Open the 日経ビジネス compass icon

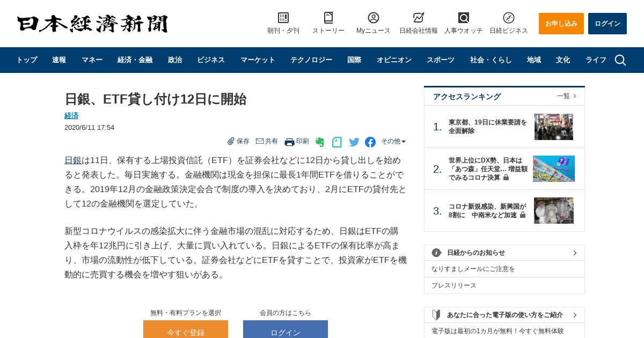(509, 18)
